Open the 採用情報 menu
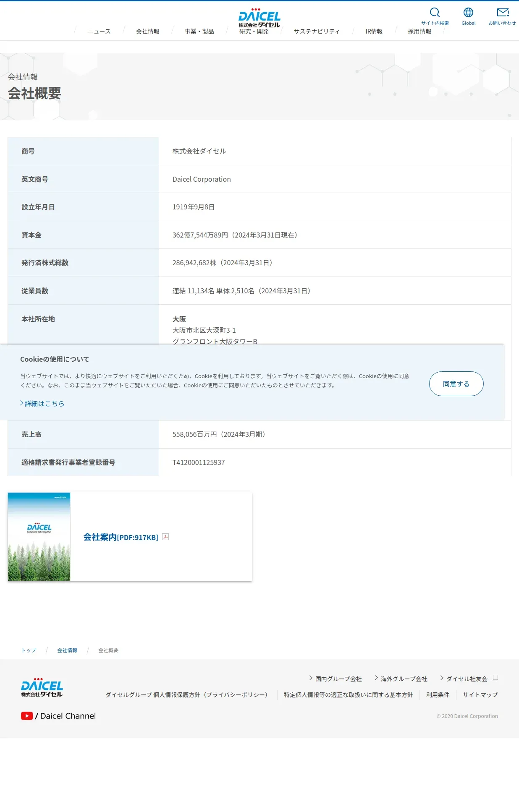Image resolution: width=519 pixels, height=812 pixels. [x=419, y=31]
